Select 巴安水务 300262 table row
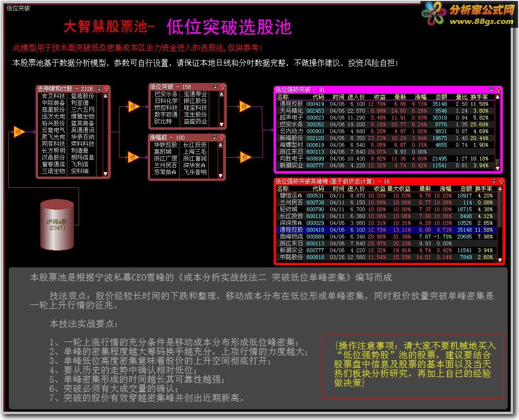 pyautogui.click(x=386, y=124)
